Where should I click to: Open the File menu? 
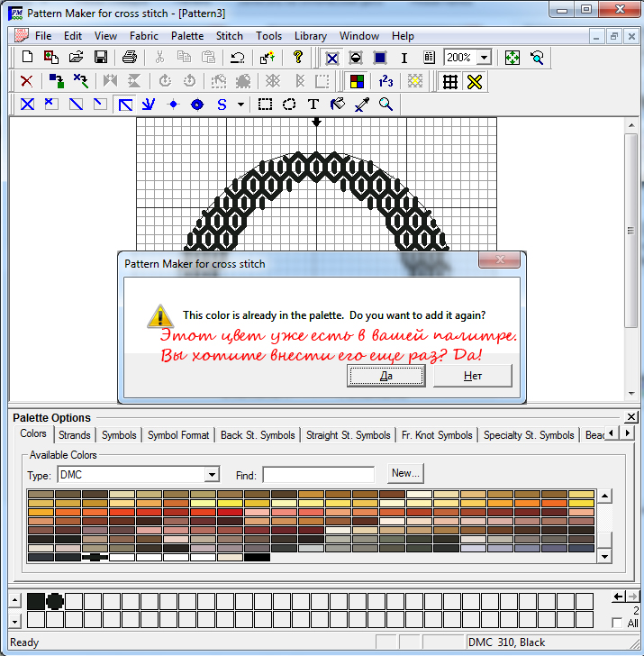click(x=43, y=36)
